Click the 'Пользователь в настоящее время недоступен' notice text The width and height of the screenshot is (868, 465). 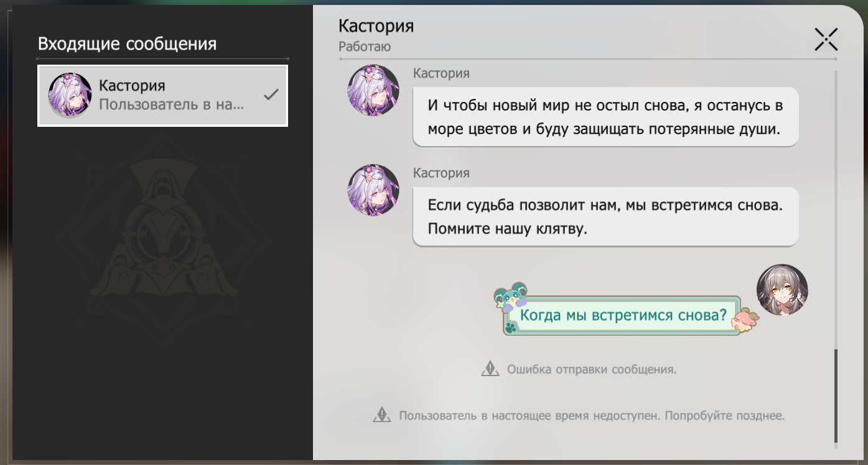(592, 415)
